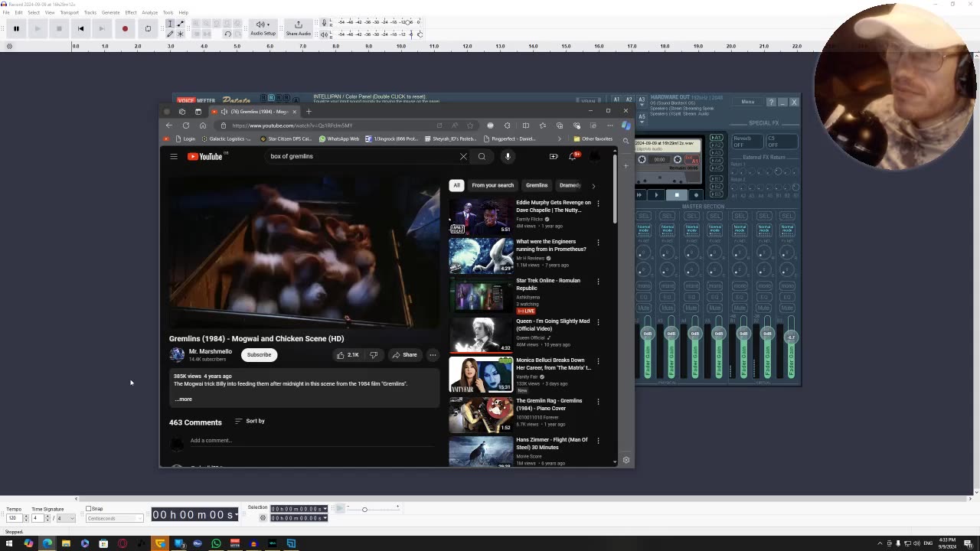Open Other favorites bookmarks folder
980x551 pixels.
(593, 139)
